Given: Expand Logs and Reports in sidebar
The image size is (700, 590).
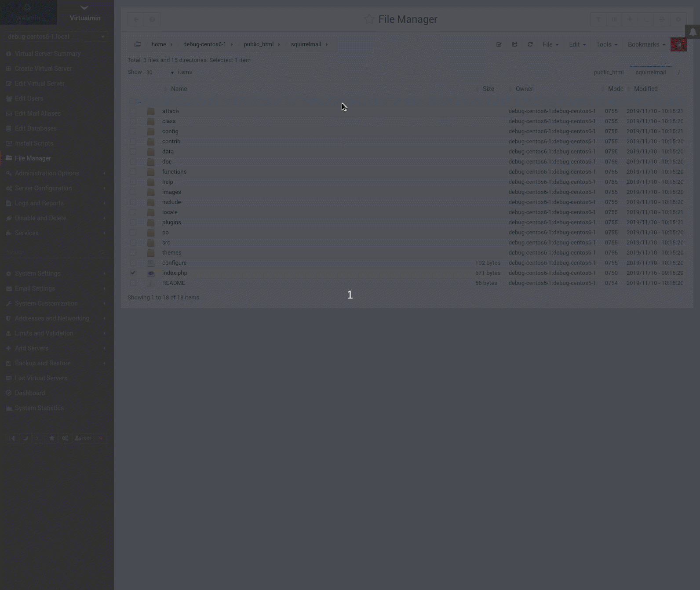Looking at the screenshot, I should click(x=57, y=203).
